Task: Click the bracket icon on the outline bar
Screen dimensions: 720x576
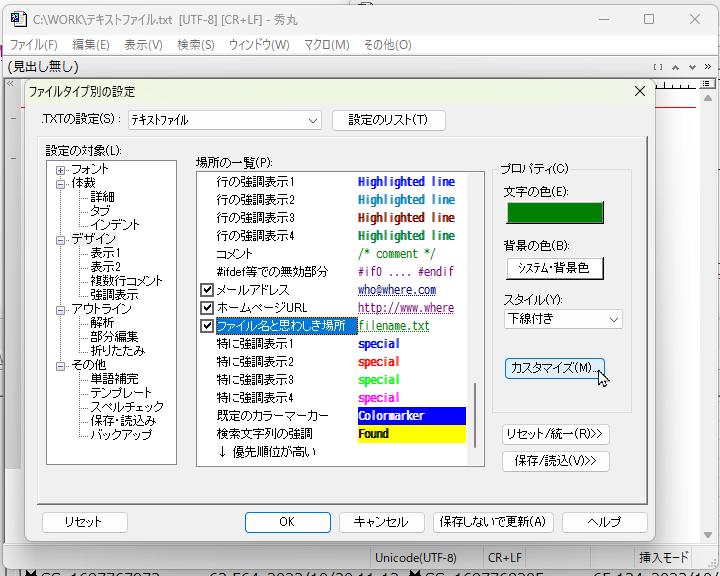Action: tap(658, 67)
